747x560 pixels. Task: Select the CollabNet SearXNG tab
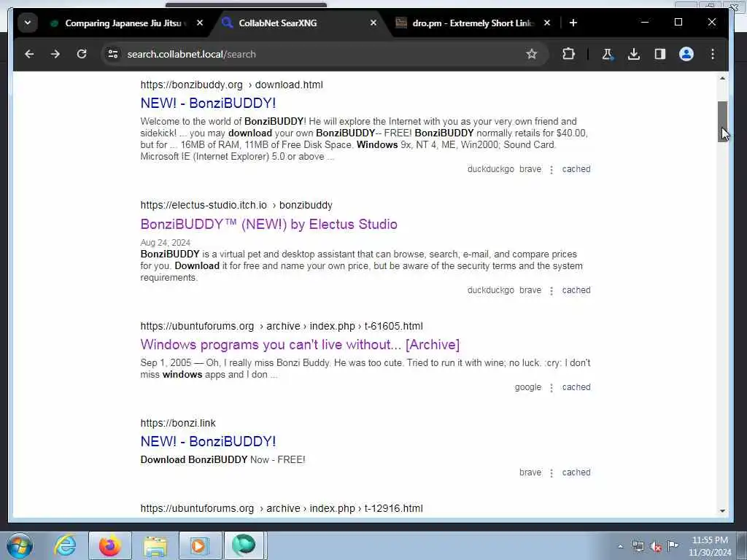(x=278, y=23)
